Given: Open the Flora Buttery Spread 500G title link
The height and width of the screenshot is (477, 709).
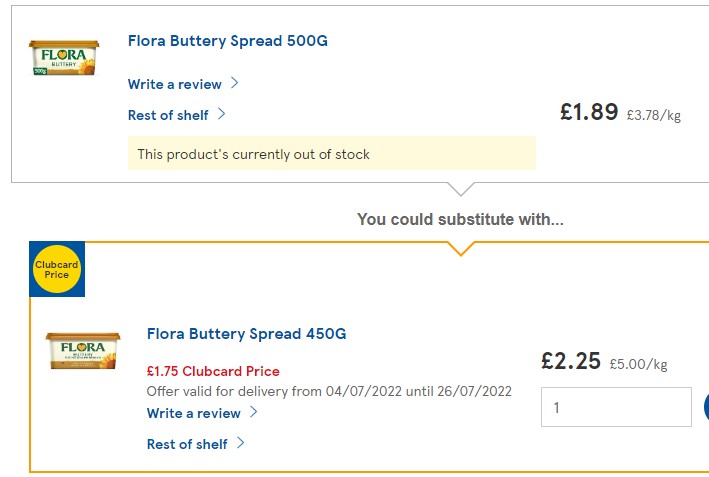Looking at the screenshot, I should (227, 41).
